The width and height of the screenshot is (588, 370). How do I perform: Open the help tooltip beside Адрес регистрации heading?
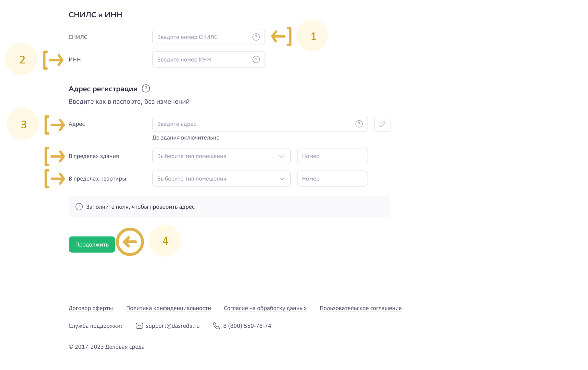tap(146, 88)
